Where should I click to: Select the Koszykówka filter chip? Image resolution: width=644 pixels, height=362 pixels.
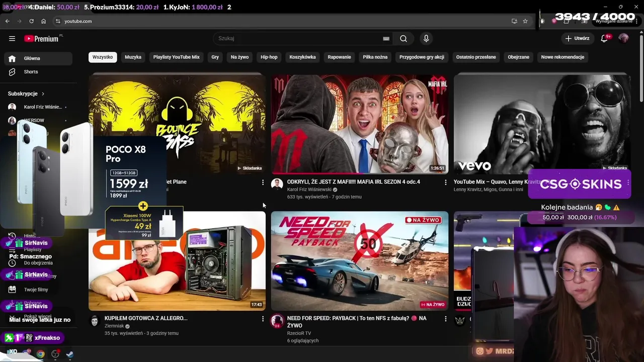pyautogui.click(x=302, y=57)
